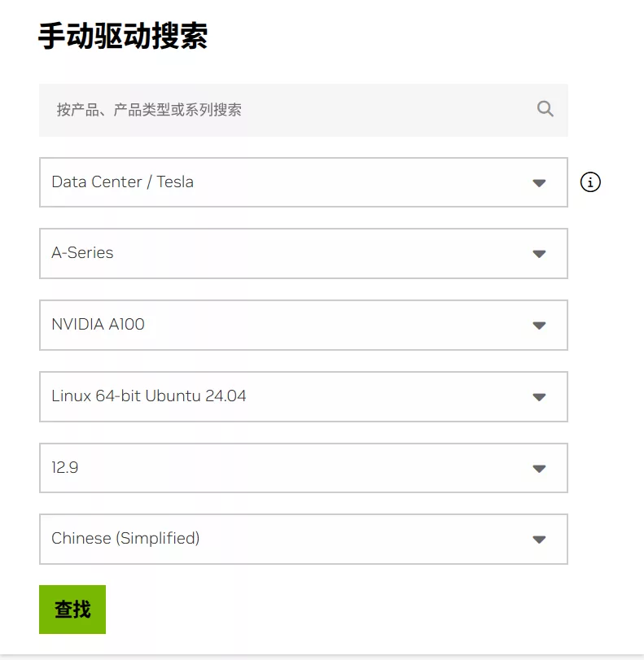Click the arrow icon on Ubuntu 24.04 field

click(539, 397)
